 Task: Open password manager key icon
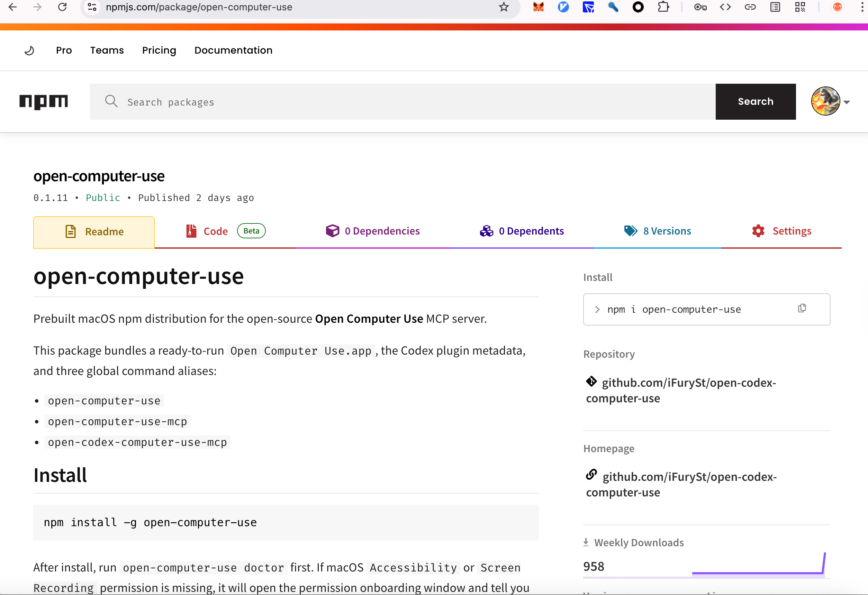point(700,7)
